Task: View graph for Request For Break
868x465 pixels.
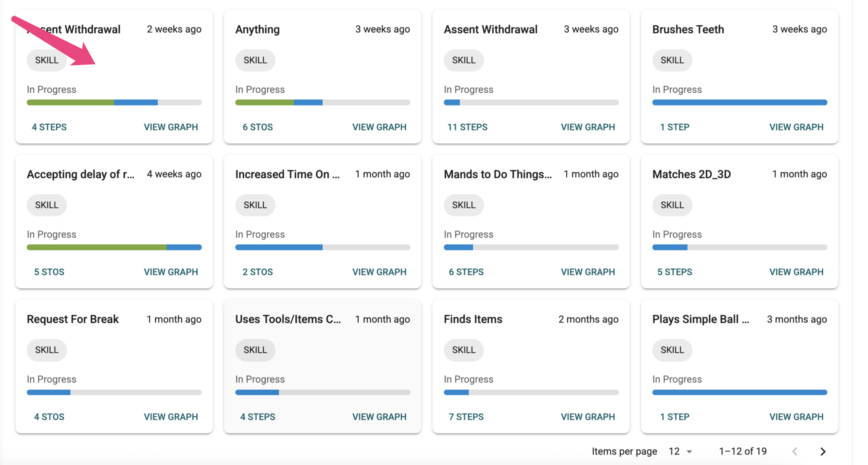Action: click(171, 417)
